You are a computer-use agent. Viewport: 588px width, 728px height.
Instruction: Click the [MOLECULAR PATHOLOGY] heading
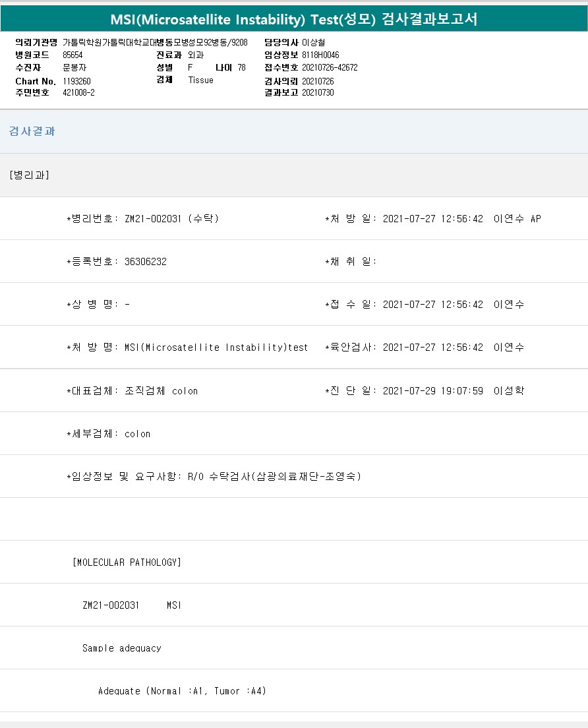127,562
